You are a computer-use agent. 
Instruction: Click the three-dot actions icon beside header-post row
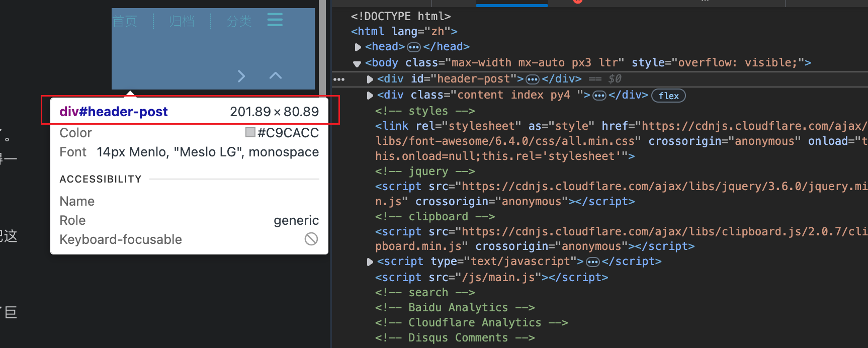pos(339,79)
